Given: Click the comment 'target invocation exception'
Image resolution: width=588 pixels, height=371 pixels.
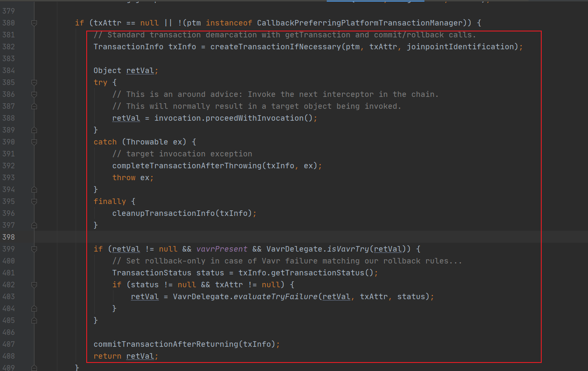Looking at the screenshot, I should tap(189, 154).
